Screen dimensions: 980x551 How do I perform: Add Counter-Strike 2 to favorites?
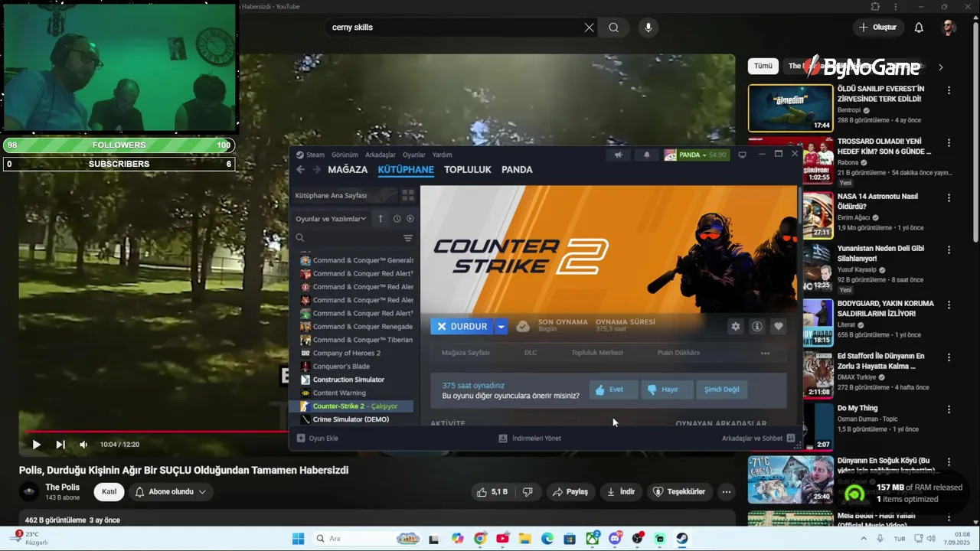click(779, 327)
